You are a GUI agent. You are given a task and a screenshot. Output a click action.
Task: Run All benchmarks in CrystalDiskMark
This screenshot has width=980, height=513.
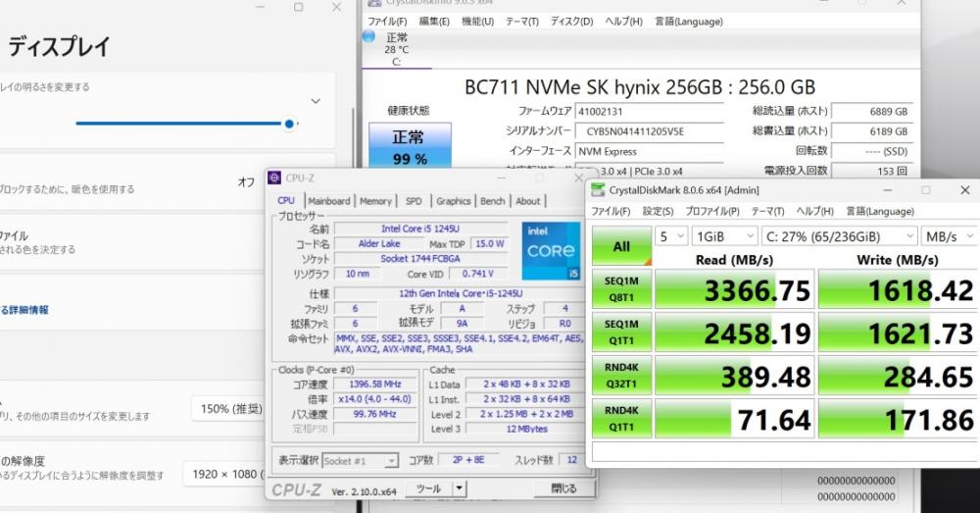click(621, 245)
